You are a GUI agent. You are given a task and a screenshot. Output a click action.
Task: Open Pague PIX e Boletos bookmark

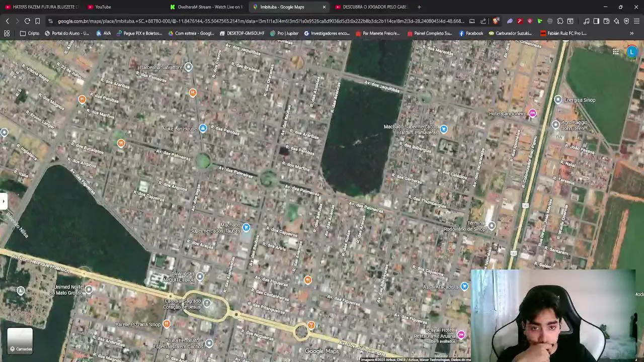(139, 33)
